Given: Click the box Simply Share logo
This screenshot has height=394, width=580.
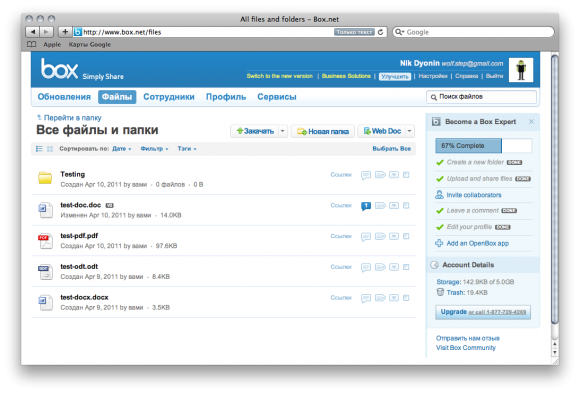Looking at the screenshot, I should (x=82, y=69).
